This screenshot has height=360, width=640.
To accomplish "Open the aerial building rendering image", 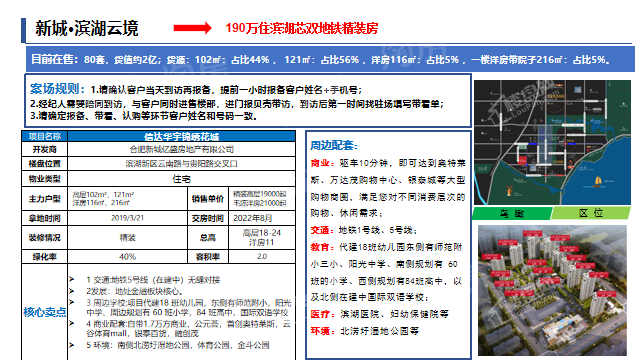I will pyautogui.click(x=552, y=290).
